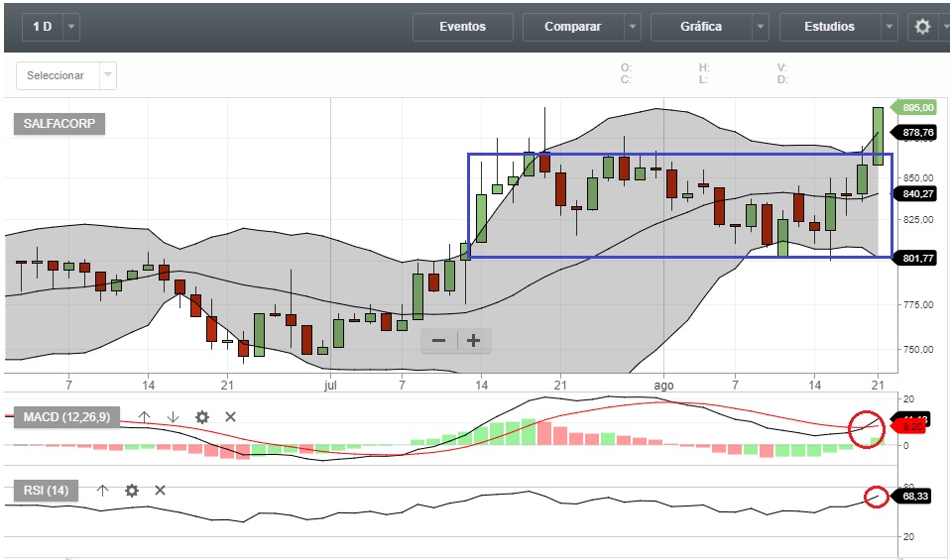Image resolution: width=950 pixels, height=560 pixels.
Task: Click the 8,20 MACD signal value tag
Action: (909, 427)
